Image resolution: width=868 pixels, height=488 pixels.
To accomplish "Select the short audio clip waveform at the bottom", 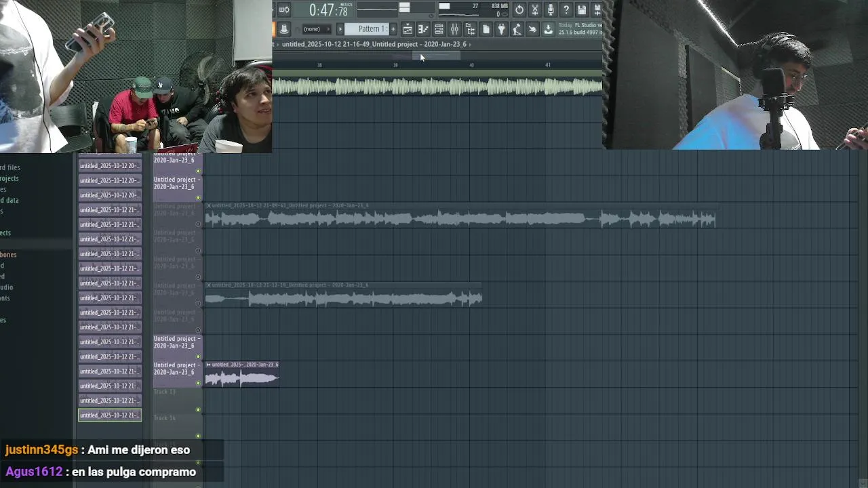I will click(x=242, y=378).
